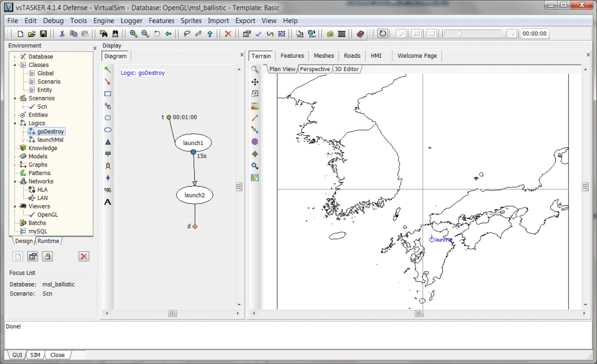Switch to the Meshes tab
Viewport: 597px width, 364px height.
(x=324, y=56)
